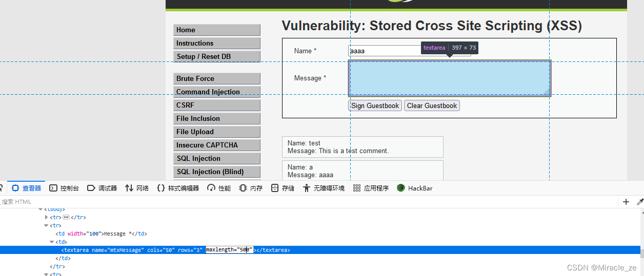Click the Stored Cross Site Scripting heading

pyautogui.click(x=432, y=26)
